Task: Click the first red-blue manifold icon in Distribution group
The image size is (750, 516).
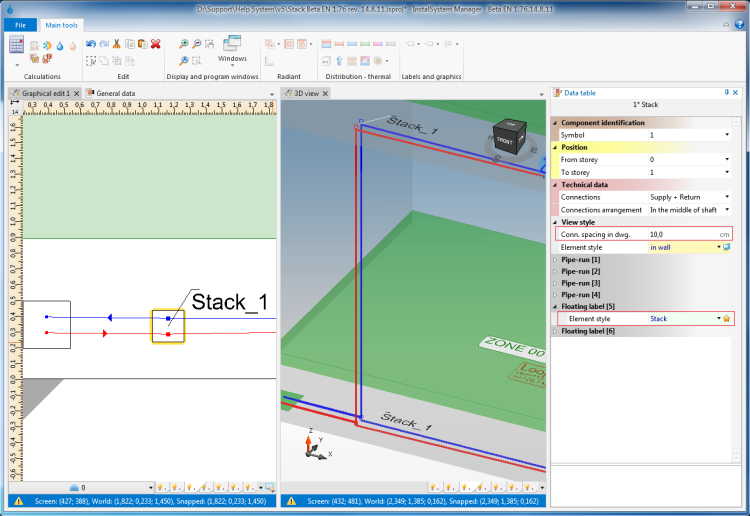Action: 326,44
